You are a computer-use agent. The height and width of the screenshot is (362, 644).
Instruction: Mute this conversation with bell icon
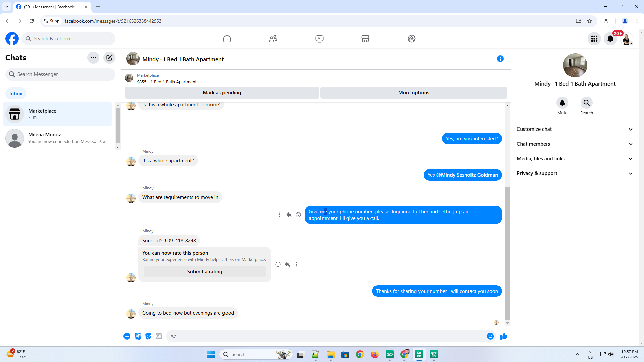[562, 103]
